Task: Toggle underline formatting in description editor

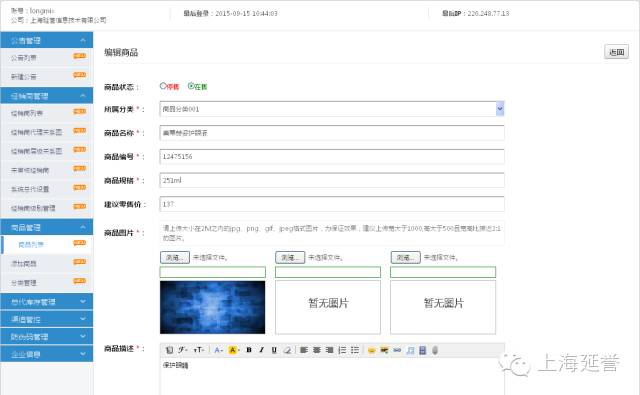Action: (x=274, y=350)
